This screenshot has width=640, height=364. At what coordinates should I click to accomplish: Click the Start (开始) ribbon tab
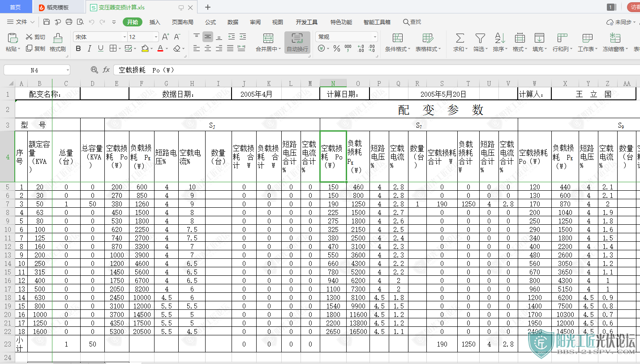[132, 22]
